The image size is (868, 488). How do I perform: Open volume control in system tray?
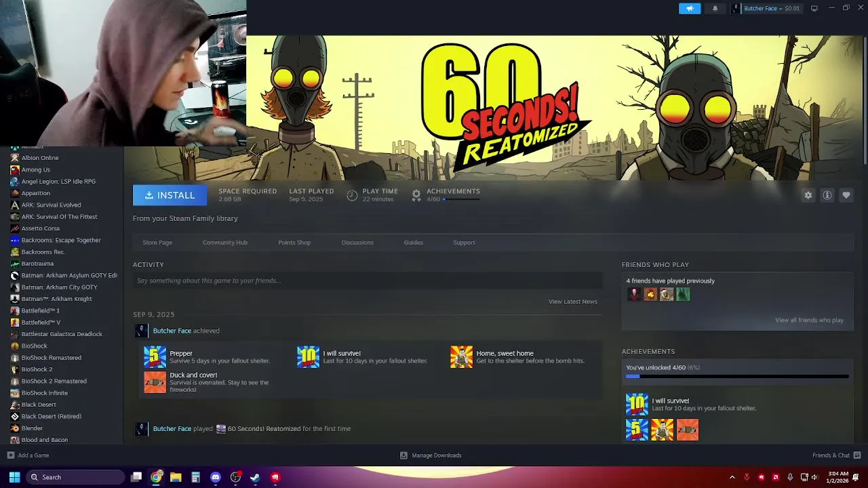pos(814,477)
